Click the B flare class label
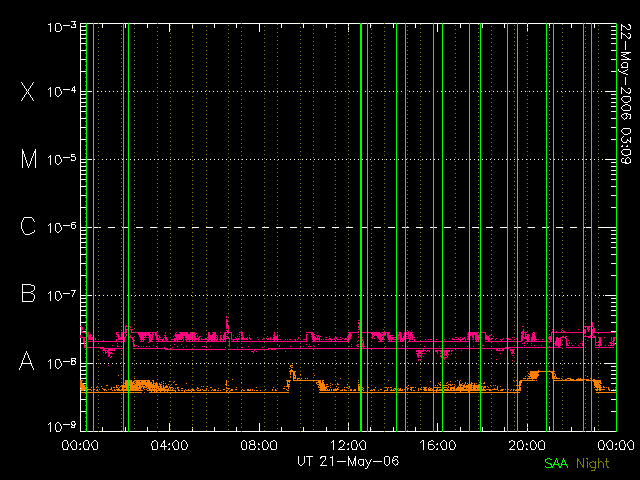The width and height of the screenshot is (640, 480). click(28, 293)
